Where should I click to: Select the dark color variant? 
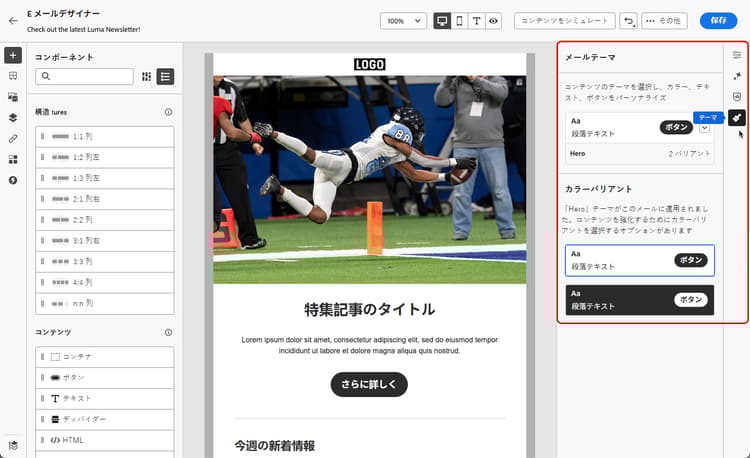640,300
